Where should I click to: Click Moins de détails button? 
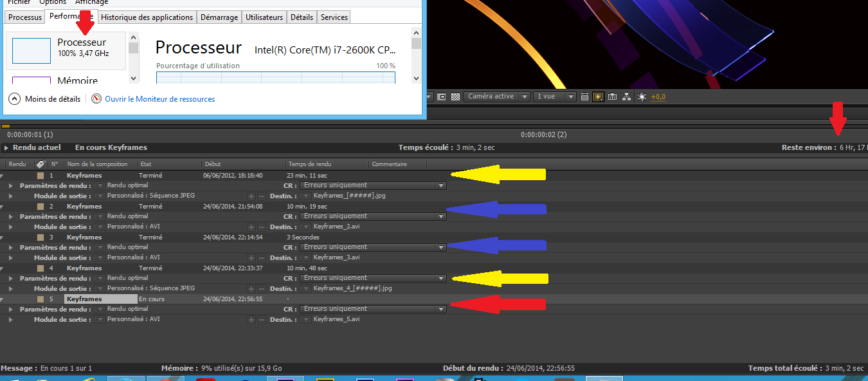45,99
